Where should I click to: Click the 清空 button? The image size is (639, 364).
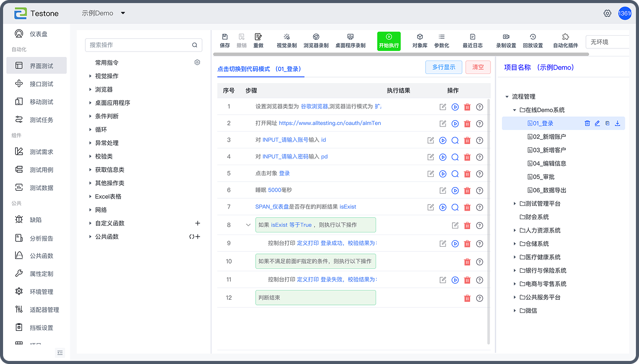[478, 67]
